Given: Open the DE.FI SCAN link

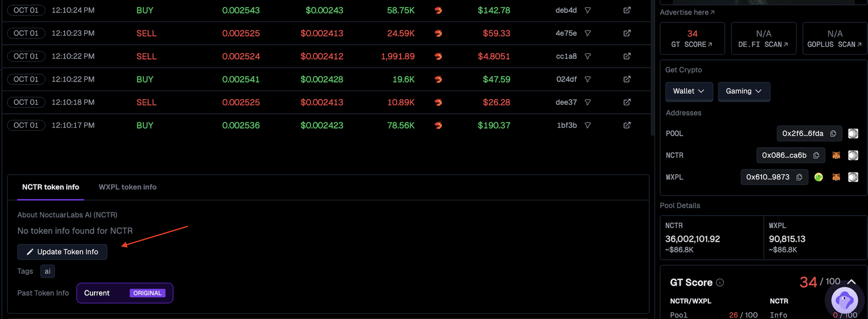Looking at the screenshot, I should click(763, 38).
